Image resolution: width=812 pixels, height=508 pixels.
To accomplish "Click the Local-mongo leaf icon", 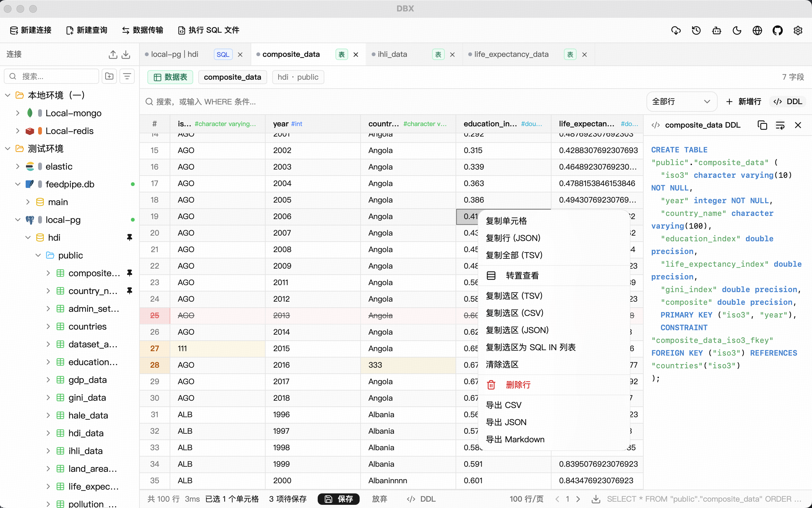I will (30, 113).
